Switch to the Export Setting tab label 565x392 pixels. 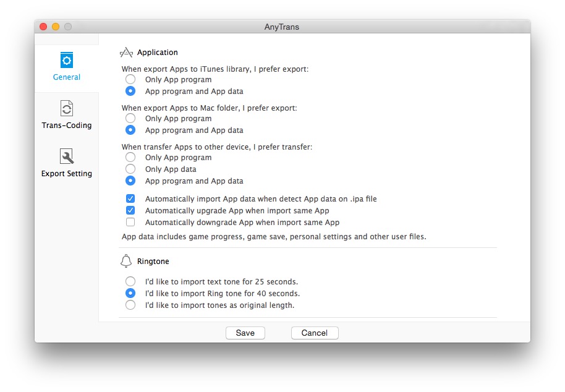[x=67, y=174]
